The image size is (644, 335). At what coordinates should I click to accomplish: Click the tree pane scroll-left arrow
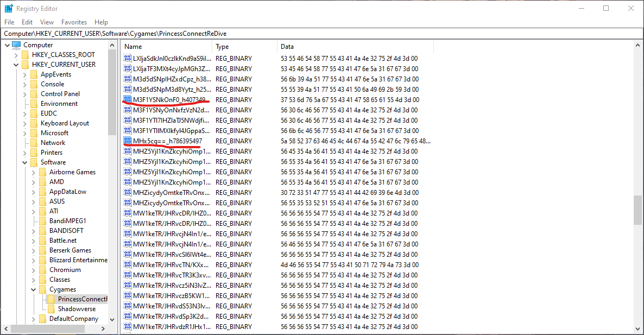click(x=6, y=329)
